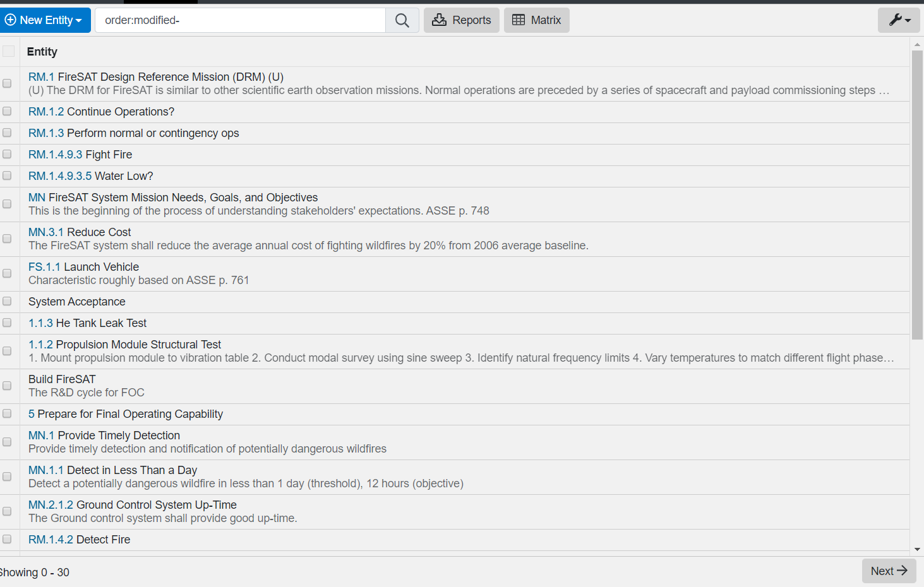Click the Next page button
The height and width of the screenshot is (587, 924).
889,570
